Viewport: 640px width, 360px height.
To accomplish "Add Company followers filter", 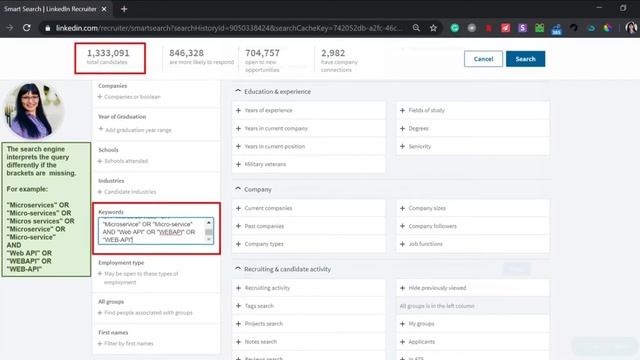I will coord(473,226).
